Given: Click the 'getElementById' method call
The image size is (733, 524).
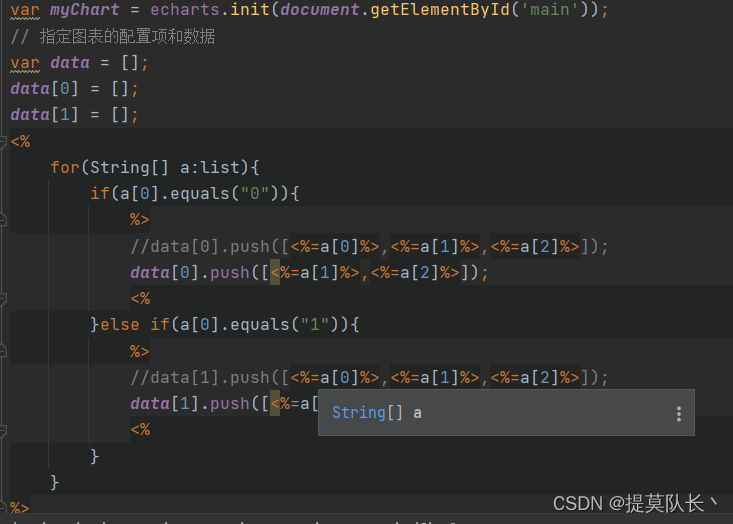Looking at the screenshot, I should 440,9.
